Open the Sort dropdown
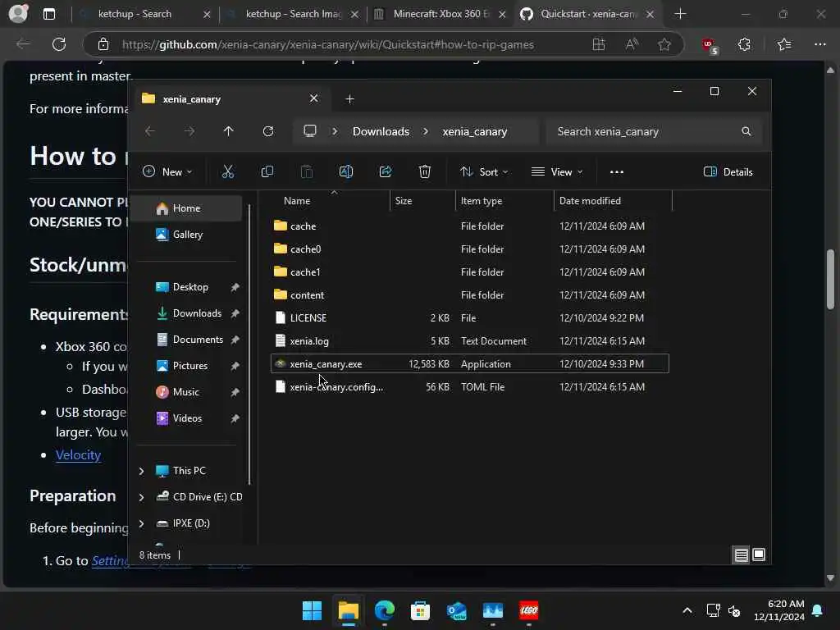Screen dimensions: 840x630 click(x=484, y=171)
